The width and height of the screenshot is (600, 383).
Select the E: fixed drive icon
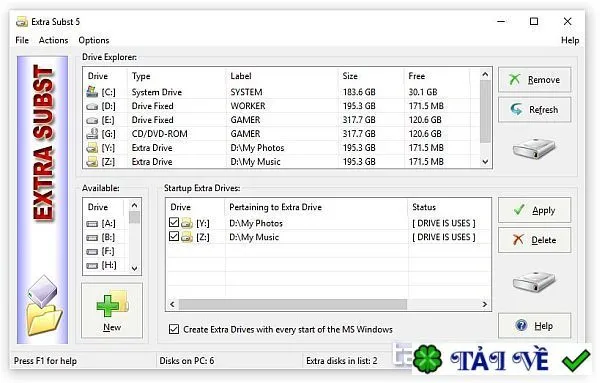(92, 121)
